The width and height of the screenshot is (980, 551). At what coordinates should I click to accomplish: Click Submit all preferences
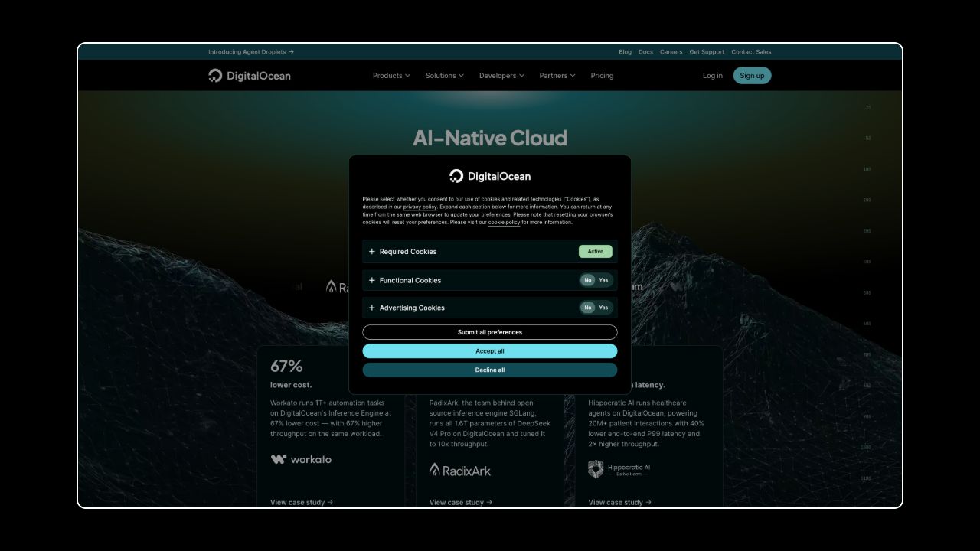(x=490, y=332)
